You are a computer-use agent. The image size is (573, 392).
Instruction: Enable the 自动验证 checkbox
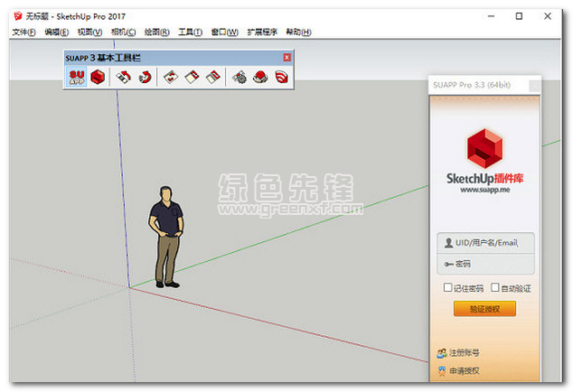click(494, 287)
